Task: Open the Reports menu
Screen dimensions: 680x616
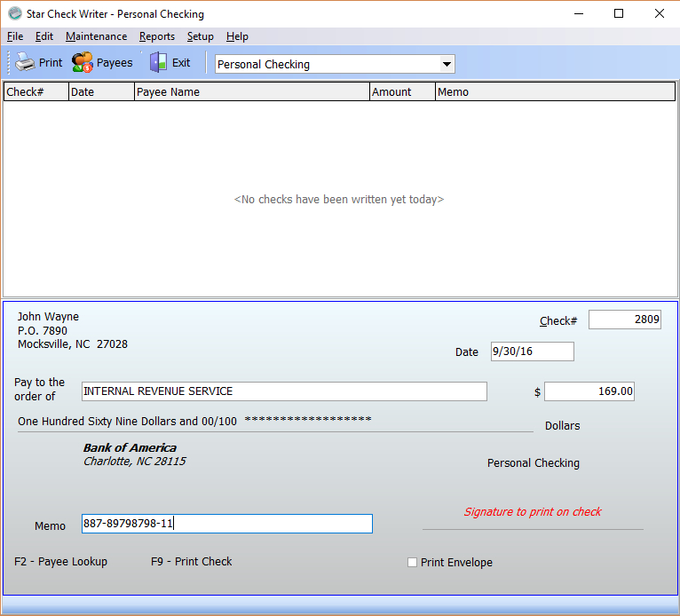Action: coord(157,36)
